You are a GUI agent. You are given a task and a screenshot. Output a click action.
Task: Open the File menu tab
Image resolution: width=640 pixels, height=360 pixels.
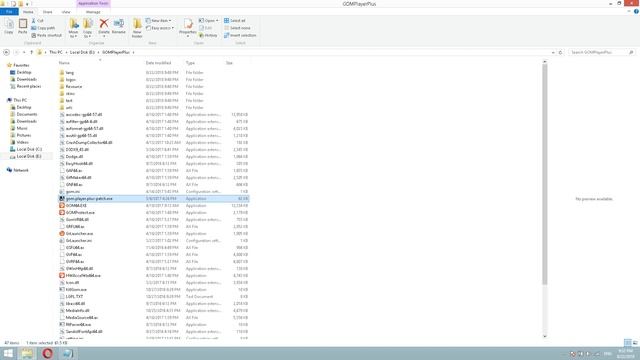point(9,12)
